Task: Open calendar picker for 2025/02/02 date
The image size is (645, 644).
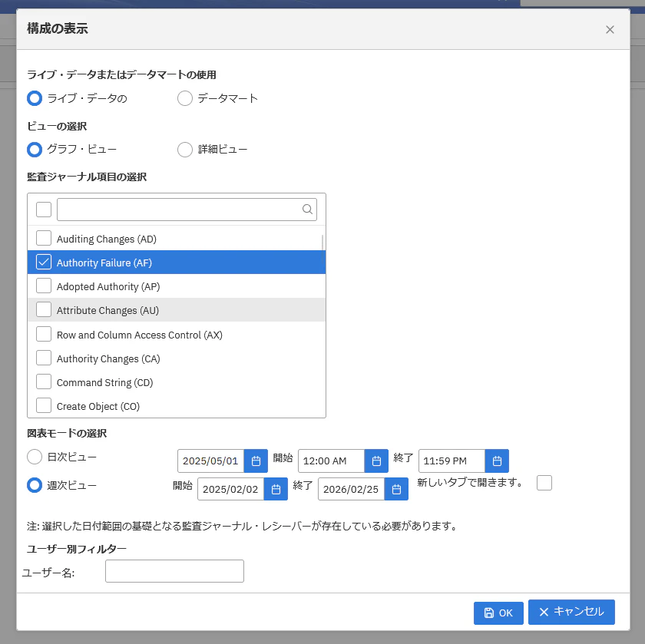Action: [276, 489]
